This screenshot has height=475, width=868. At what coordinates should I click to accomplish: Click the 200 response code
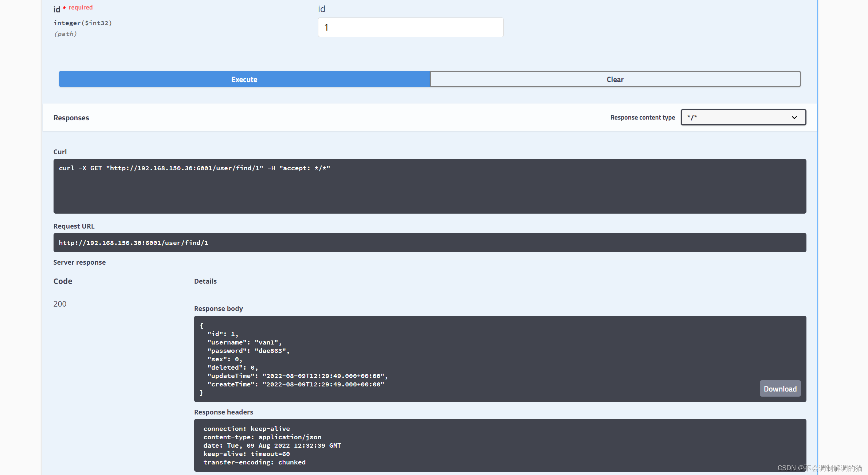point(60,304)
